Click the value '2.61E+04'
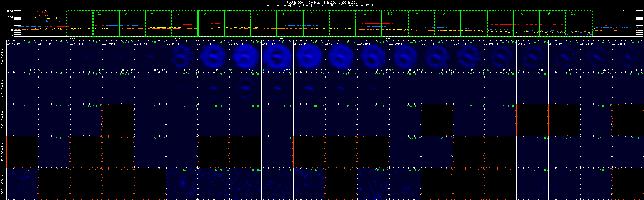Viewport: 644px width, 200px height. (190, 74)
